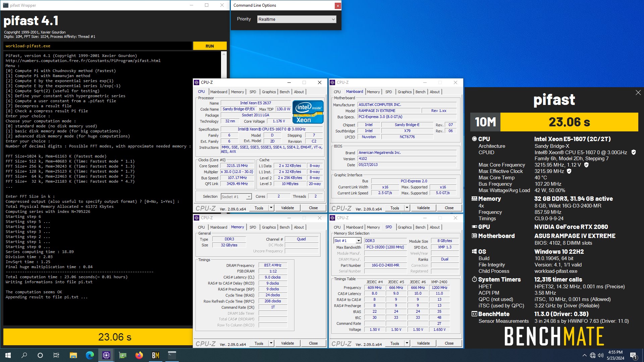Click Close button in Mainboard window
The width and height of the screenshot is (644, 362).
pyautogui.click(x=449, y=208)
